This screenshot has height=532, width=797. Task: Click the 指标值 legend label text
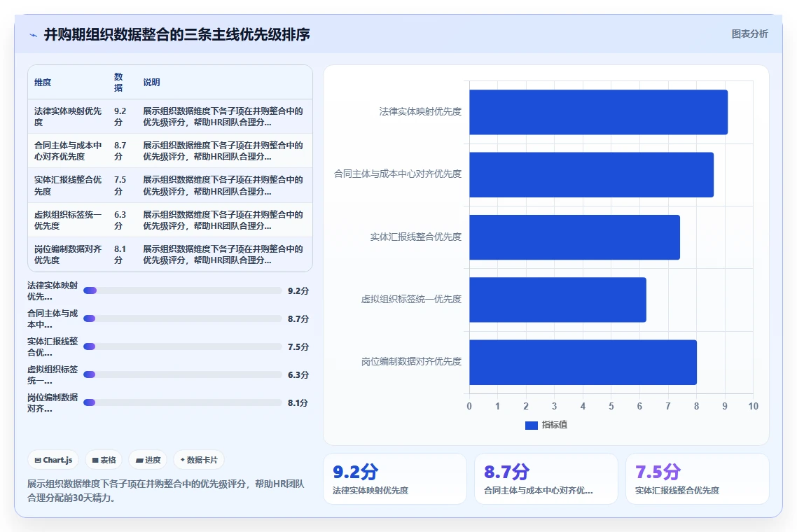(555, 425)
